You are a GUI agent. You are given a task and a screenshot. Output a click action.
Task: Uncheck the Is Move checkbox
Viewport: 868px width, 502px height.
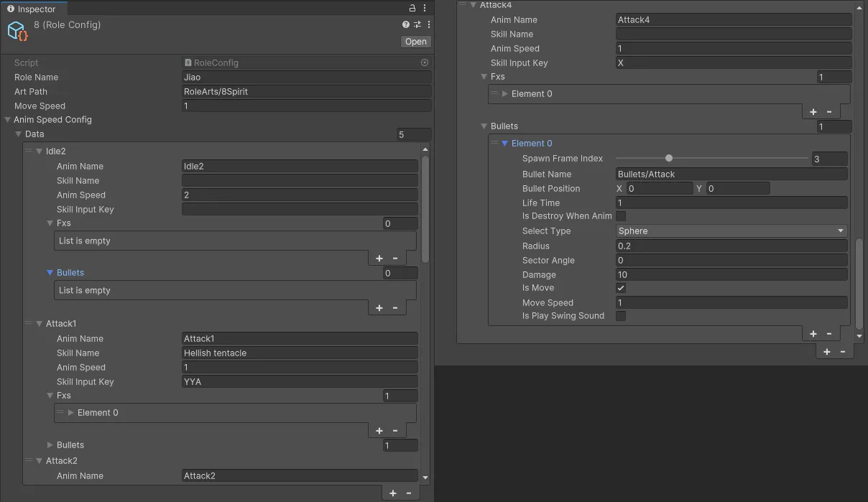[x=621, y=287]
